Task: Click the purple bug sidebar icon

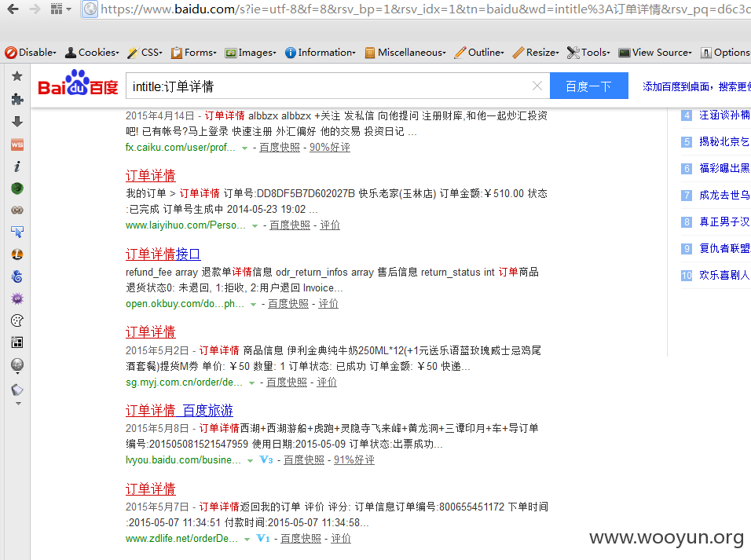Action: pos(17,299)
